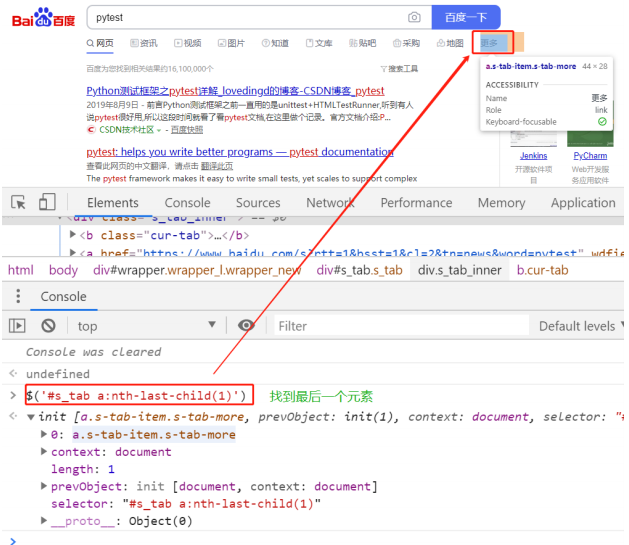Open the 知道 search tab
The height and width of the screenshot is (545, 629).
[275, 43]
